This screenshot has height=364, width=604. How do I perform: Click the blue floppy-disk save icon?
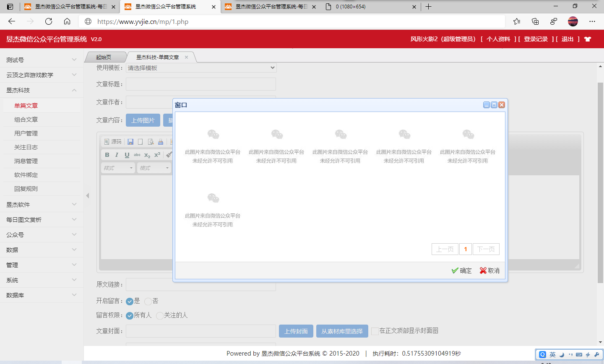pyautogui.click(x=130, y=142)
